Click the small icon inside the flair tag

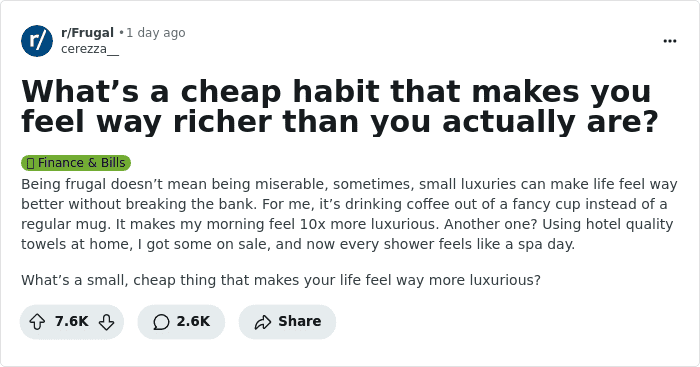point(30,163)
